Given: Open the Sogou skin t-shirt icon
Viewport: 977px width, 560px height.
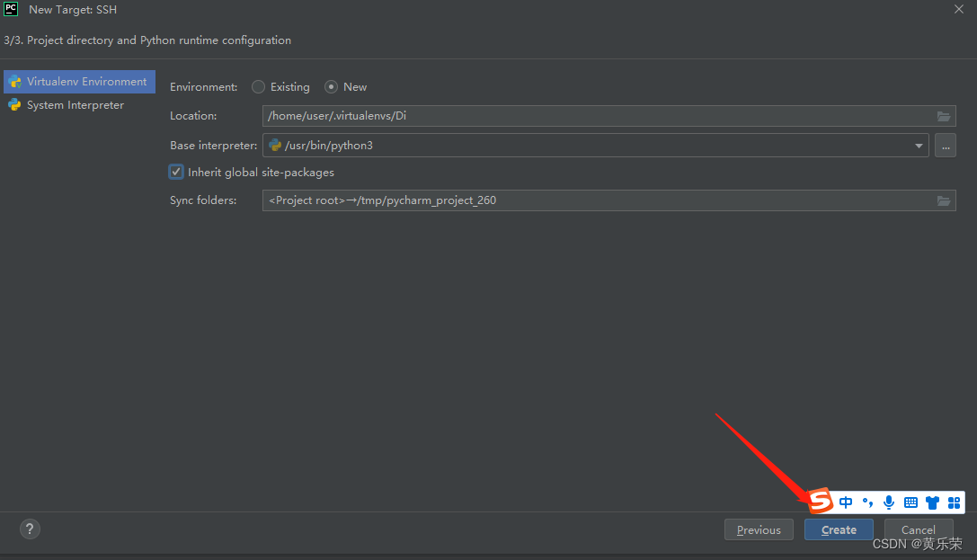Looking at the screenshot, I should 932,502.
